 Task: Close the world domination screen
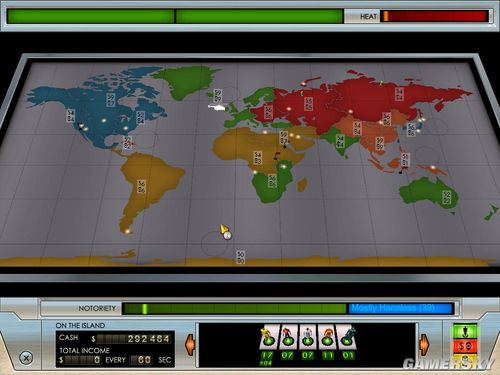tap(26, 358)
